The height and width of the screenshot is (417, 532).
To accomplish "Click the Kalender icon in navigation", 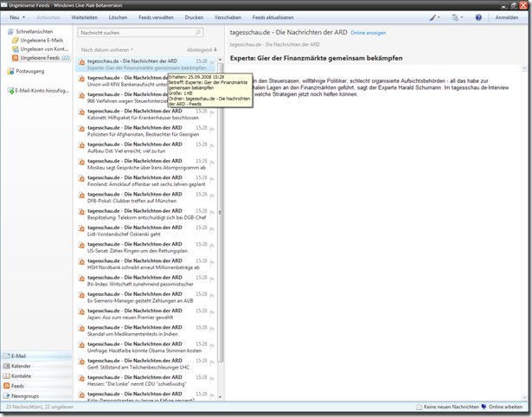I will 6,366.
